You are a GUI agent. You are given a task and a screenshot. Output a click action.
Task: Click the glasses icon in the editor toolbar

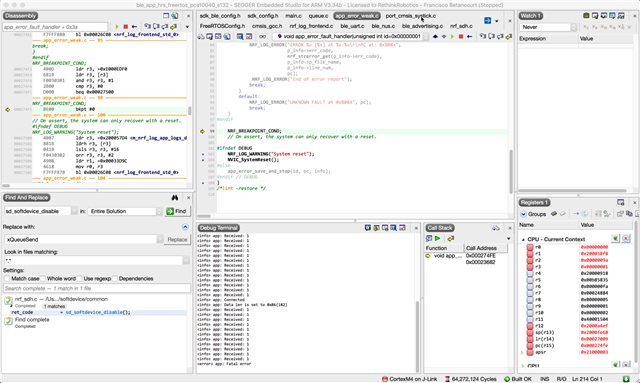[x=262, y=37]
